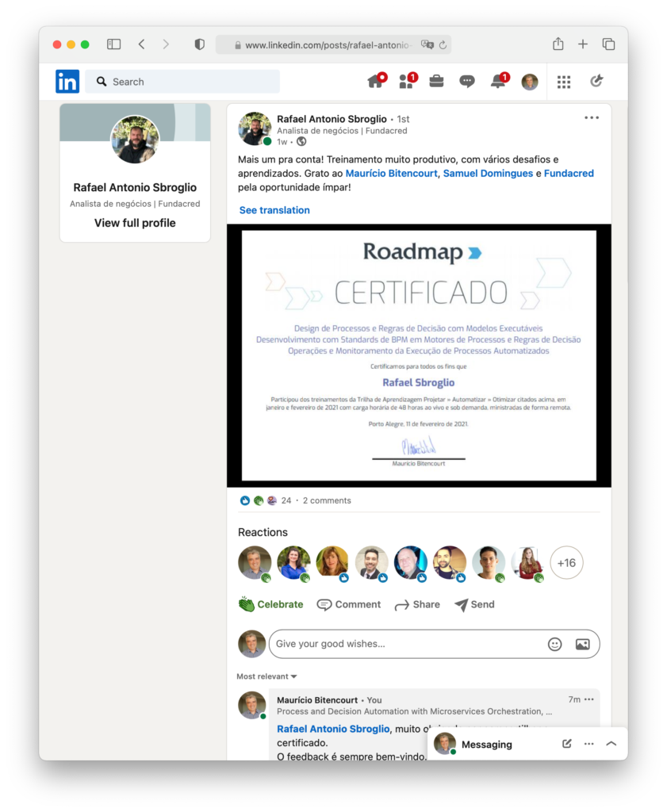Open the Me profile avatar in the navbar
667x812 pixels.
(x=530, y=82)
